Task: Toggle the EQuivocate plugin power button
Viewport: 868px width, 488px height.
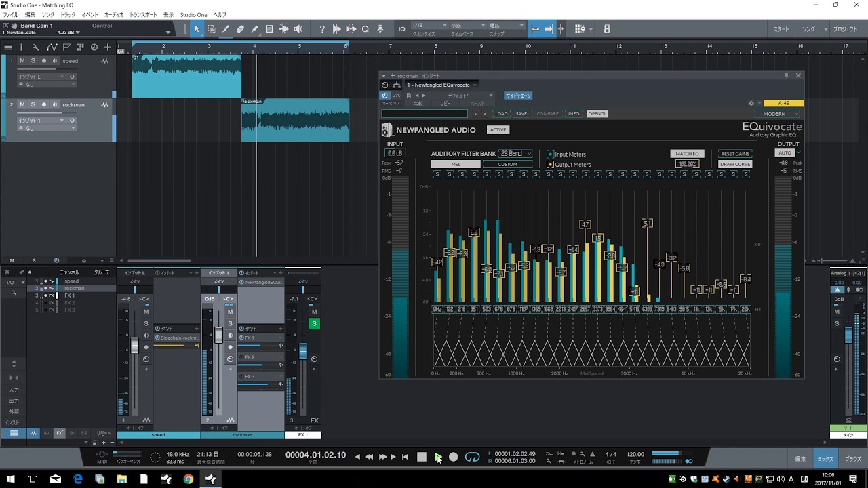Action: (384, 96)
